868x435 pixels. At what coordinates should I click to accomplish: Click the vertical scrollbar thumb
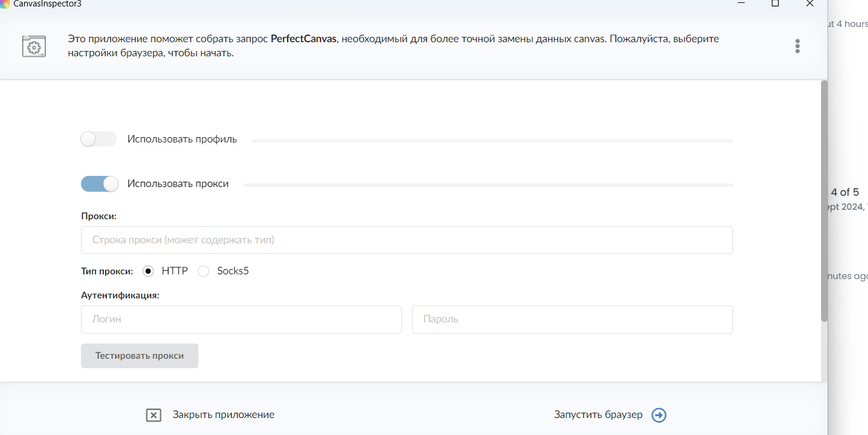click(x=824, y=200)
